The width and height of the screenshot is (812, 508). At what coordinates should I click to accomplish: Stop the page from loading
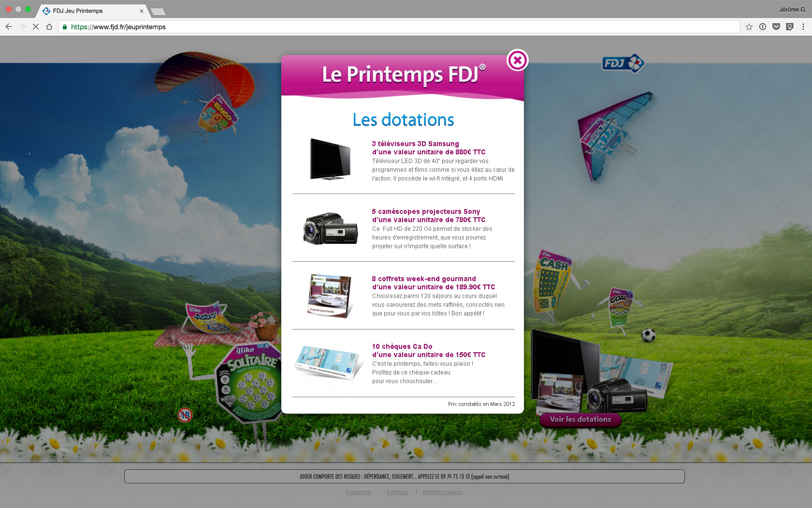click(x=36, y=27)
